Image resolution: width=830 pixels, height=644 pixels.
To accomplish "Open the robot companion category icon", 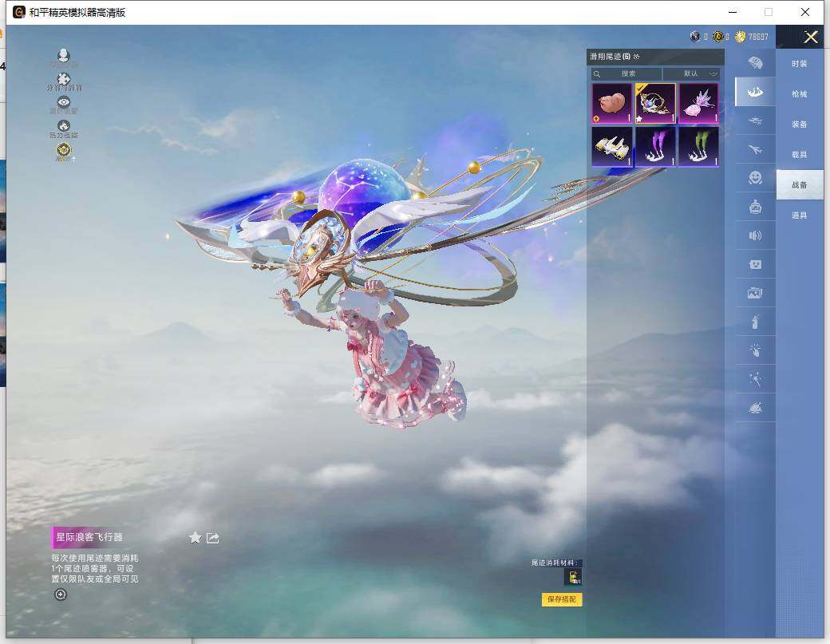I will [x=755, y=207].
